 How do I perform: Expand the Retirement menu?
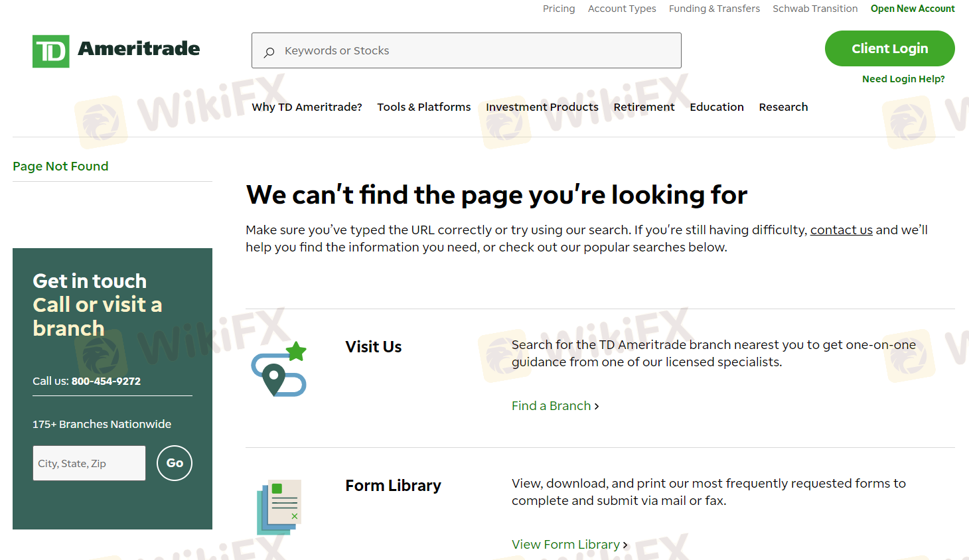(644, 107)
